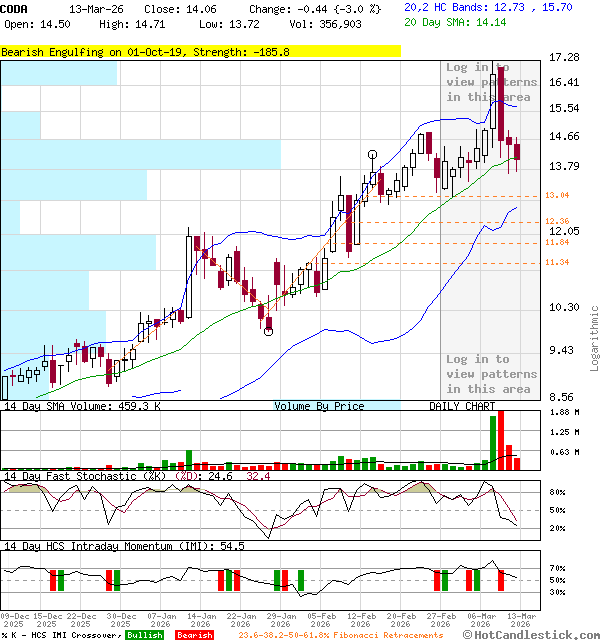Click the 13.04 Fibonacci retracement level label
This screenshot has height=640, width=600.
pos(557,195)
